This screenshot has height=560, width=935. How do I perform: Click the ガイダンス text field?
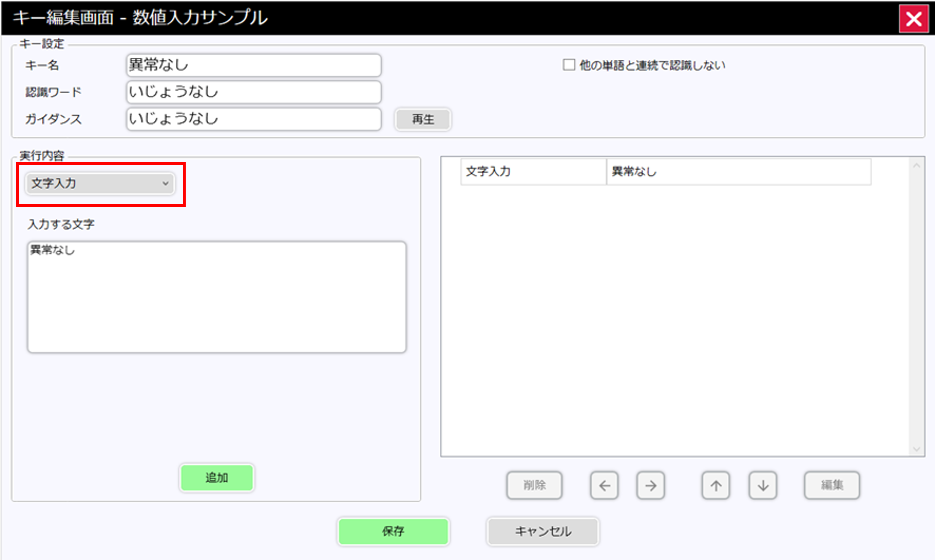pyautogui.click(x=253, y=119)
